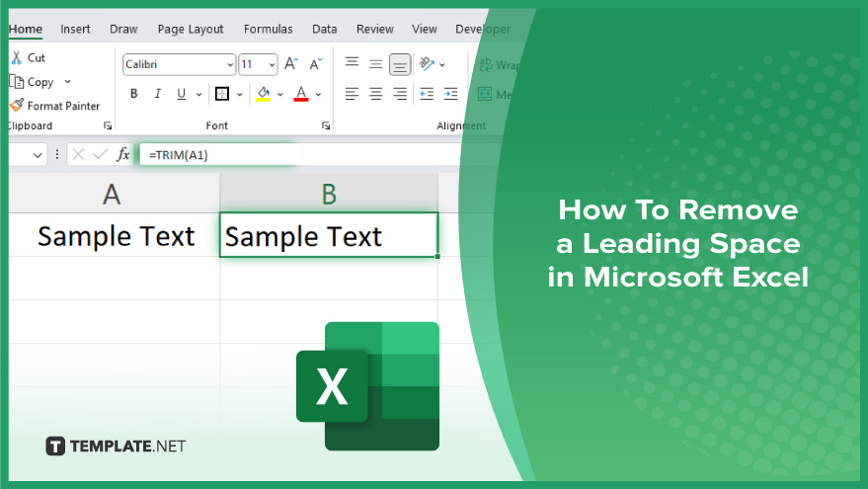The width and height of the screenshot is (868, 489).
Task: Apply the yellow fill color bucket
Action: [x=264, y=94]
